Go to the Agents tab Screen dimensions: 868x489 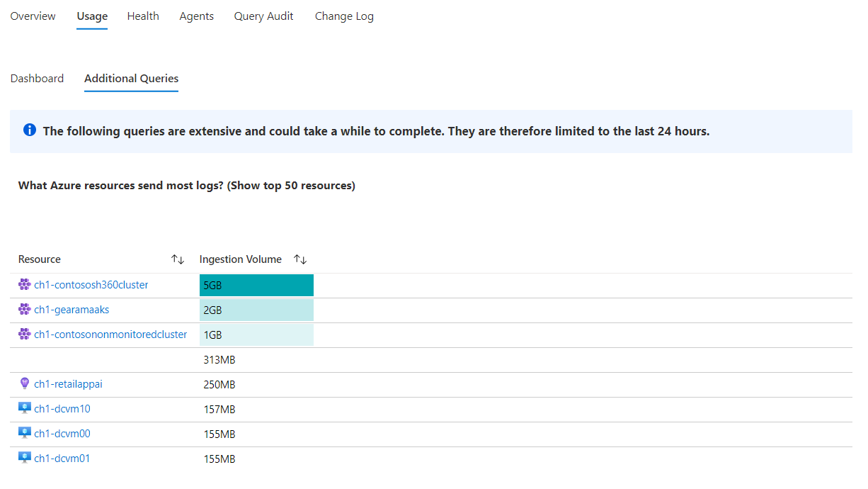[x=196, y=16]
